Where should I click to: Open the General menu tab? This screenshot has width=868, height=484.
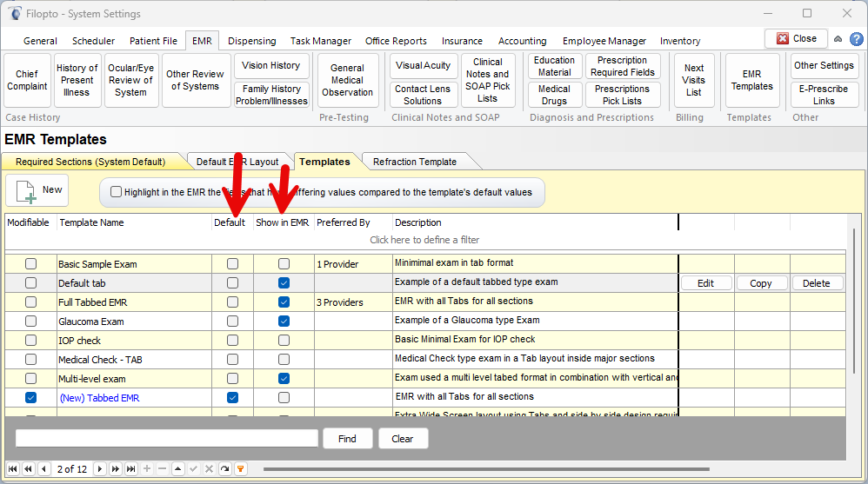coord(40,41)
